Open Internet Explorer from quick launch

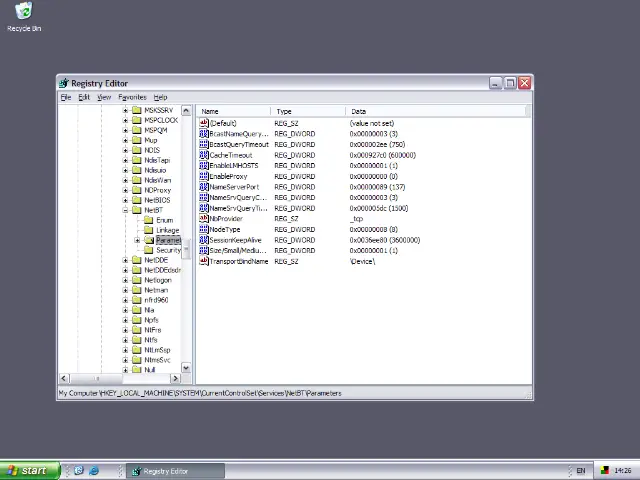pyautogui.click(x=94, y=471)
